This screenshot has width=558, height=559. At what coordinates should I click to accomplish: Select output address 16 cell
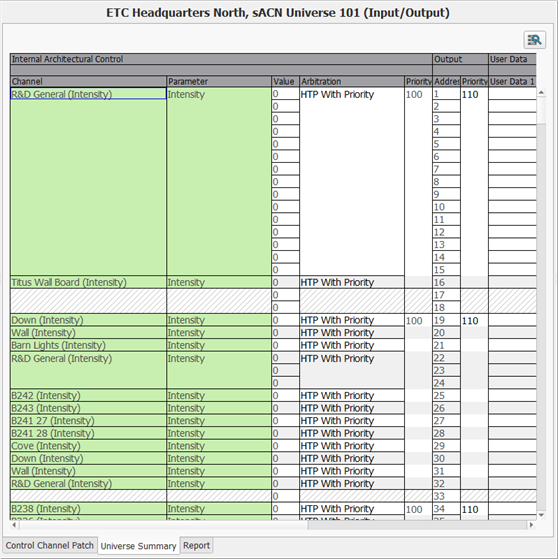tap(446, 282)
